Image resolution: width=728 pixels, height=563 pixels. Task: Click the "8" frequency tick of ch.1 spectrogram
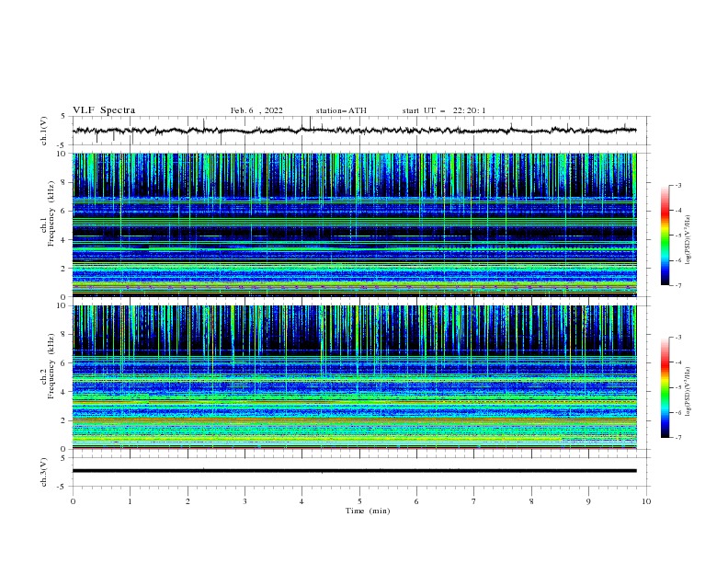[64, 182]
